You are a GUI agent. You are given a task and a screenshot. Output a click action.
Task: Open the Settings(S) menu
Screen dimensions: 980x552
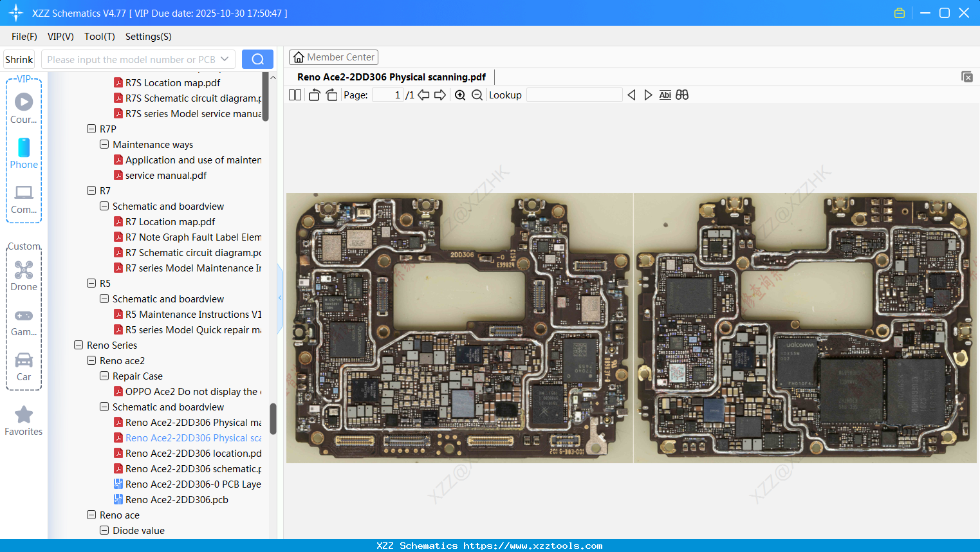(148, 37)
